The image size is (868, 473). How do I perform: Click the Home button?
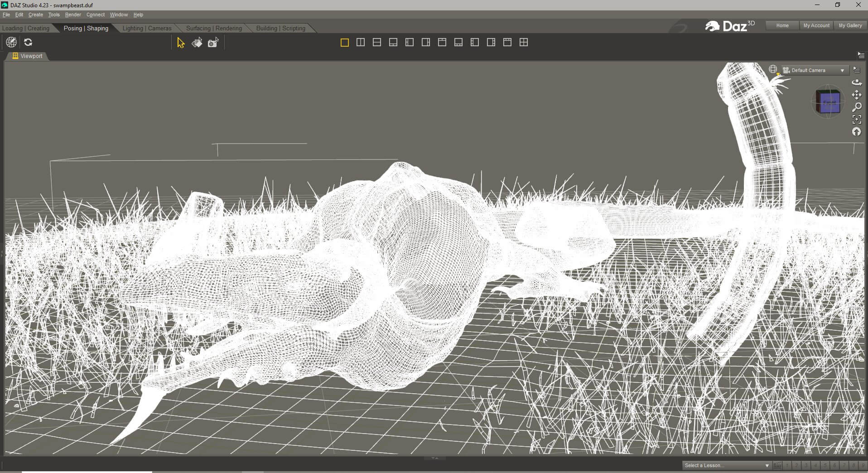[782, 25]
